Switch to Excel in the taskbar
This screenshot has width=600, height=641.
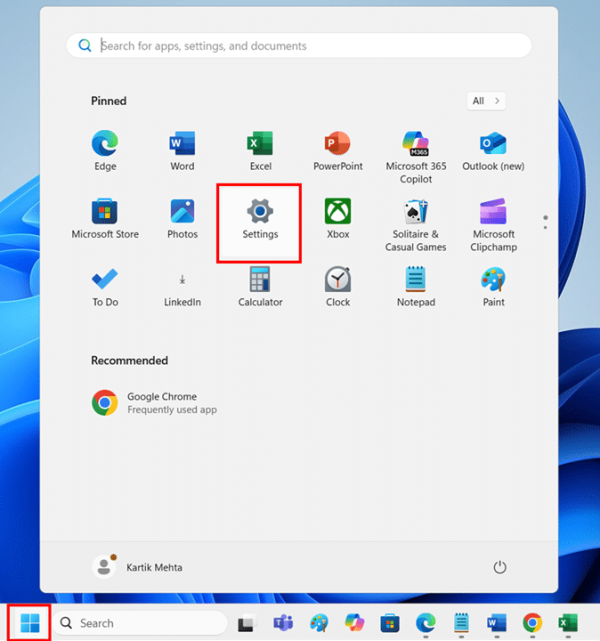[568, 623]
